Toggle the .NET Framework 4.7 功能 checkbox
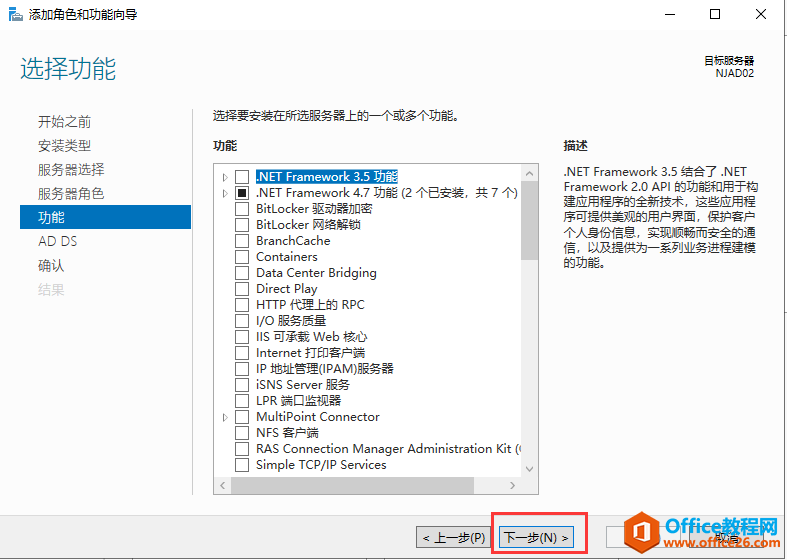Image resolution: width=787 pixels, height=560 pixels. tap(242, 193)
